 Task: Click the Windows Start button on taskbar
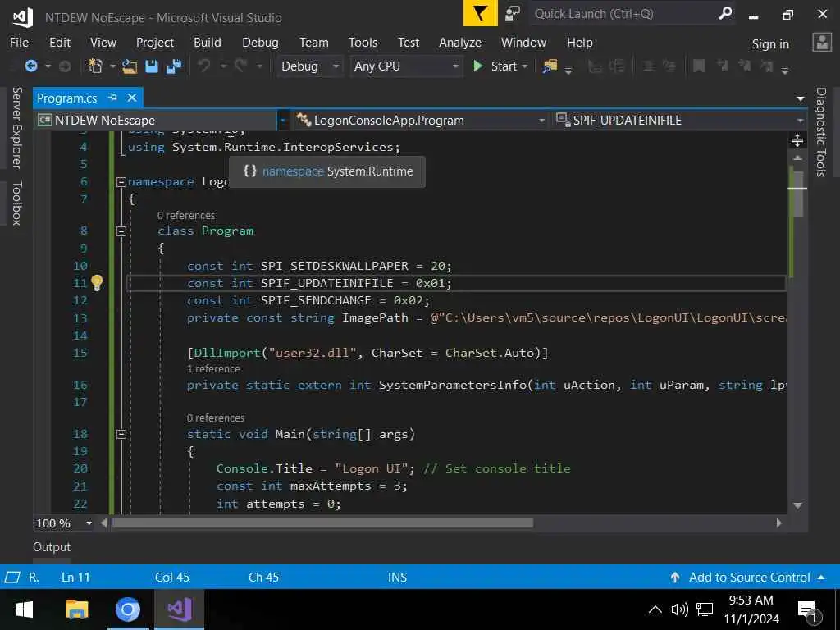coord(24,609)
